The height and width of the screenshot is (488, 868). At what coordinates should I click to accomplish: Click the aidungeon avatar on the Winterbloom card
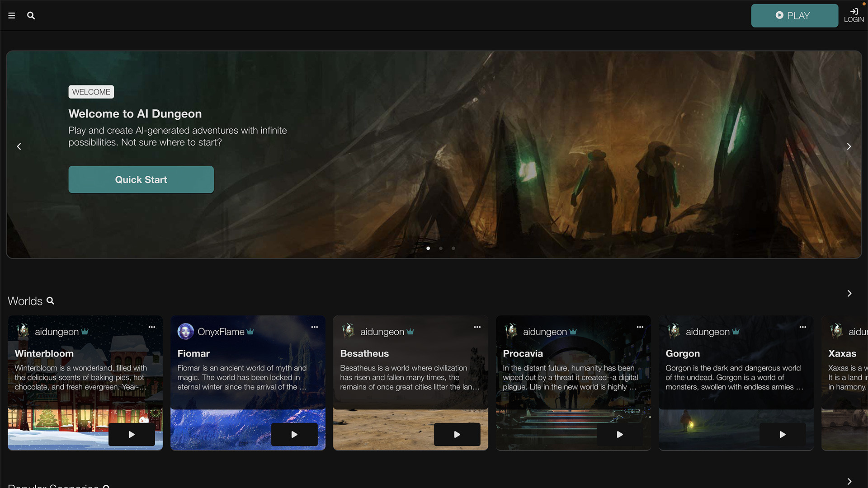click(x=23, y=331)
